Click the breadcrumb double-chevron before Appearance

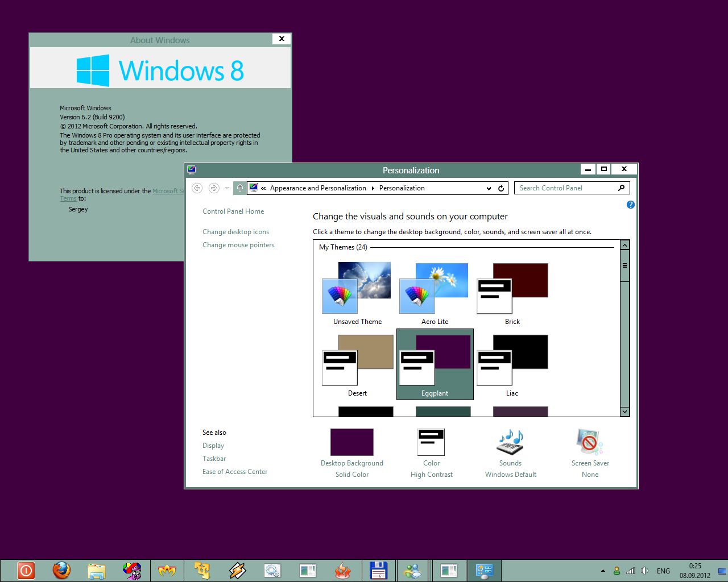(263, 188)
